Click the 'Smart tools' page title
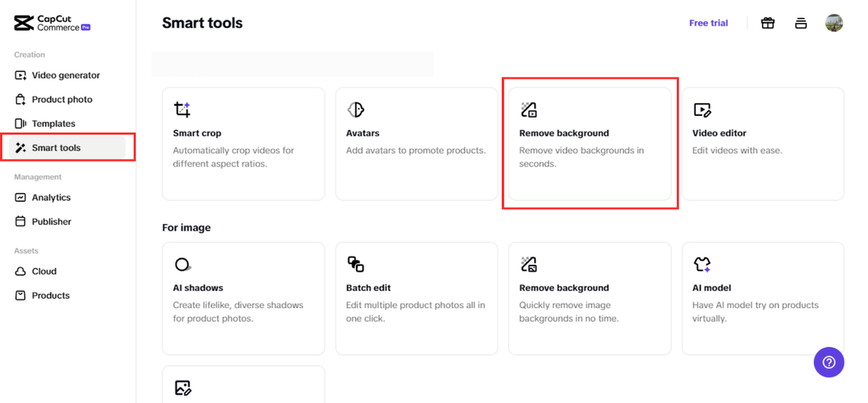Screen dimensions: 868x403 (202, 23)
